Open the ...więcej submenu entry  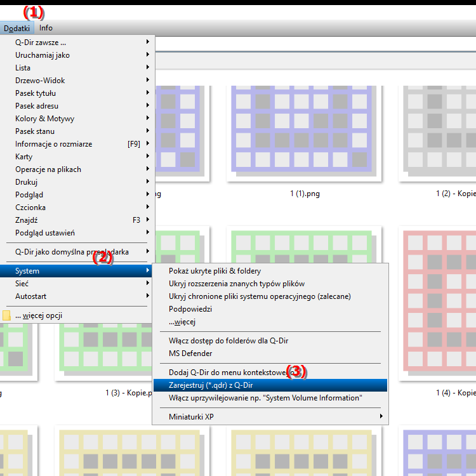coord(270,322)
